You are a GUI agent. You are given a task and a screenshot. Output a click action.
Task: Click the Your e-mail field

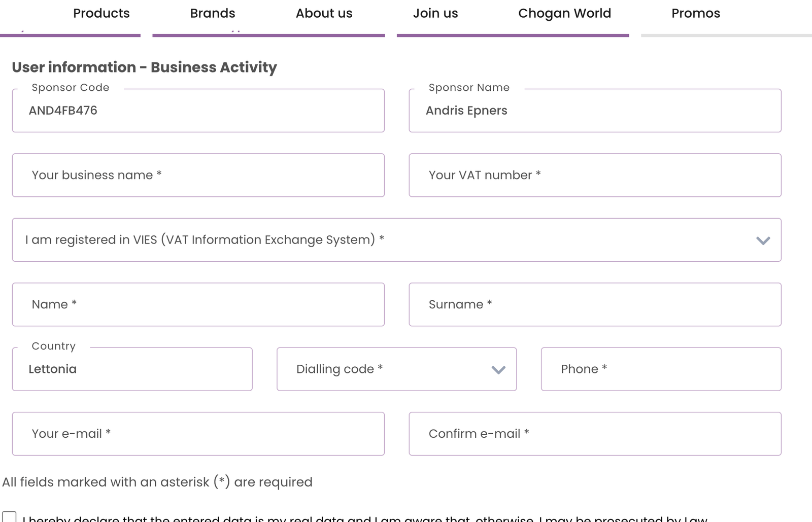click(198, 434)
